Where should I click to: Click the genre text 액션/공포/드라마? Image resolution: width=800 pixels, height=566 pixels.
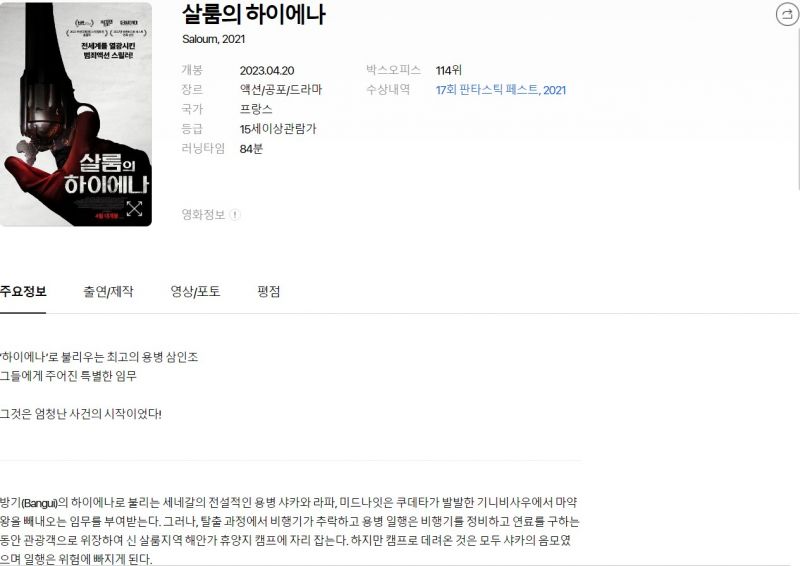pyautogui.click(x=281, y=90)
